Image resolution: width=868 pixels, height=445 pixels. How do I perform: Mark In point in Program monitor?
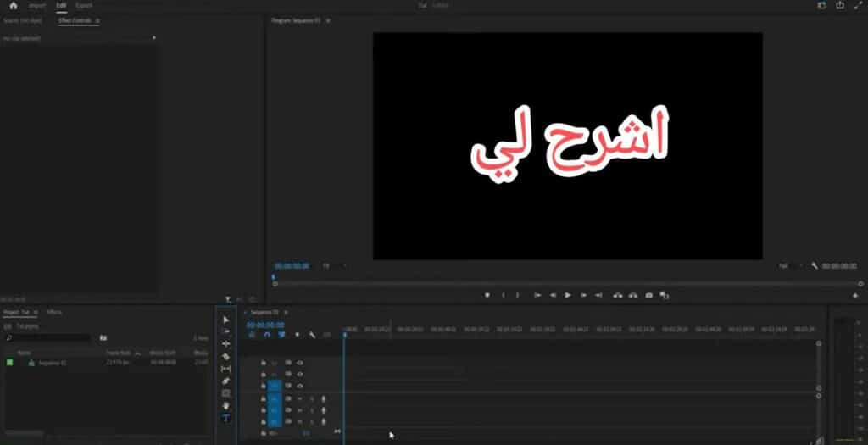[503, 296]
